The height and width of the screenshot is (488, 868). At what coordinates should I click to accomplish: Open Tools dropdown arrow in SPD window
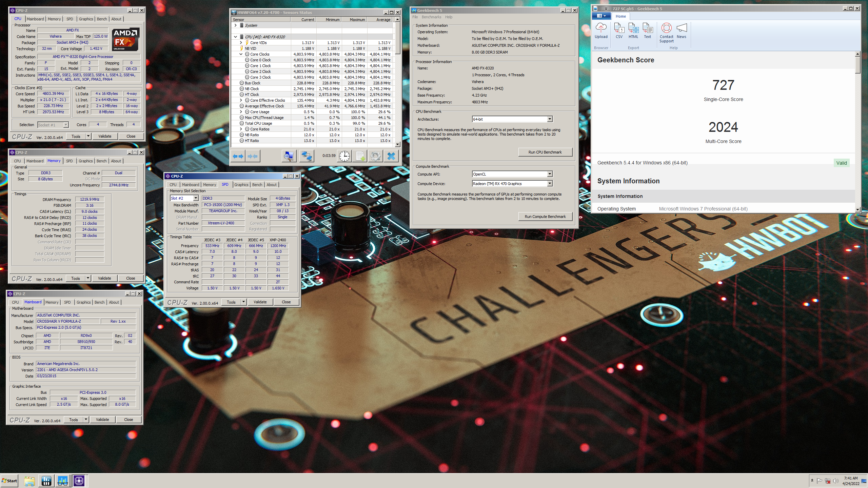243,302
